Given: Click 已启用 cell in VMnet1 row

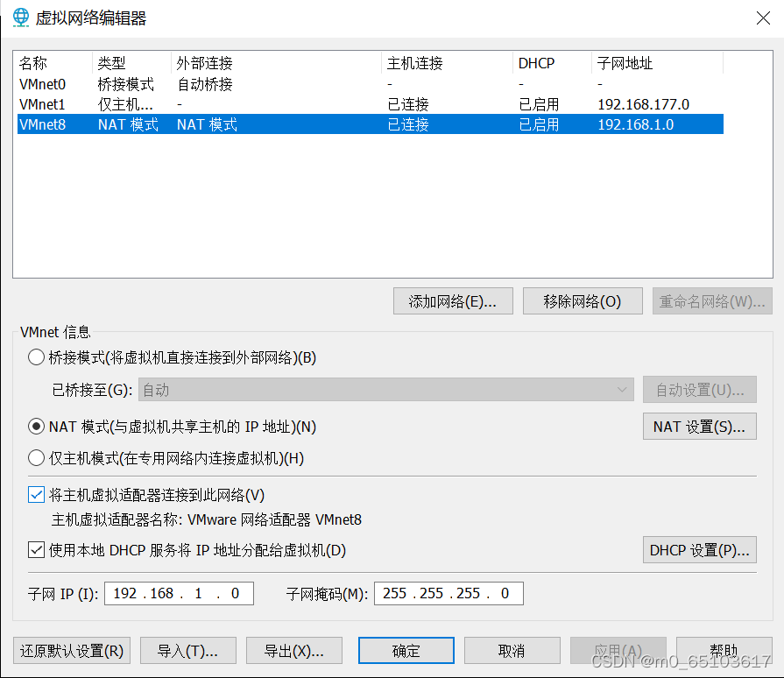Looking at the screenshot, I should tap(539, 104).
